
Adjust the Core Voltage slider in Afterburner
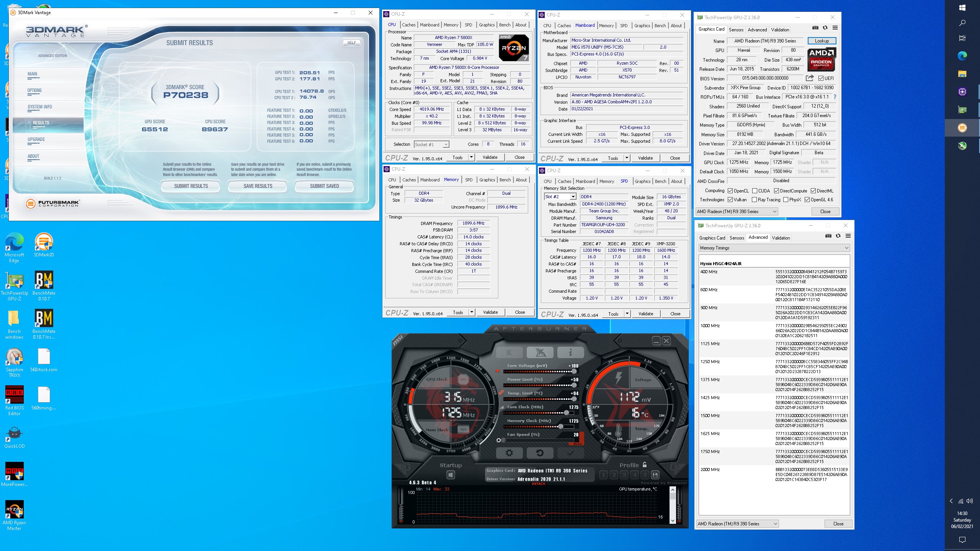click(539, 371)
